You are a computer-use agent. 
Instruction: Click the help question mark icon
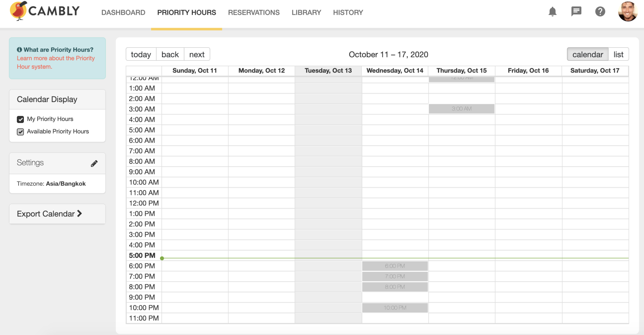(600, 12)
